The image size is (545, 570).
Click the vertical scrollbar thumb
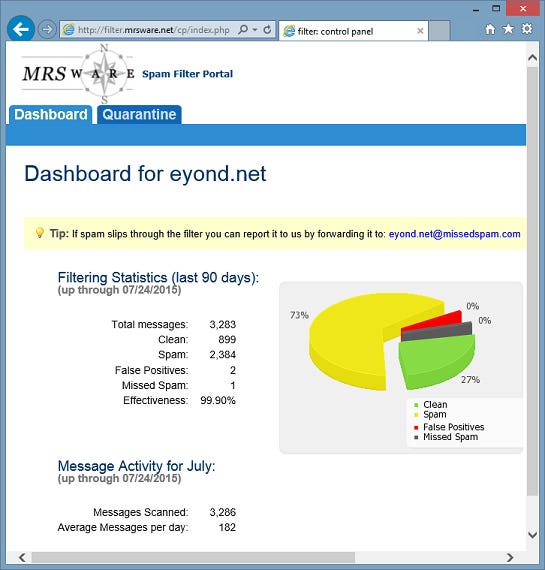point(532,280)
